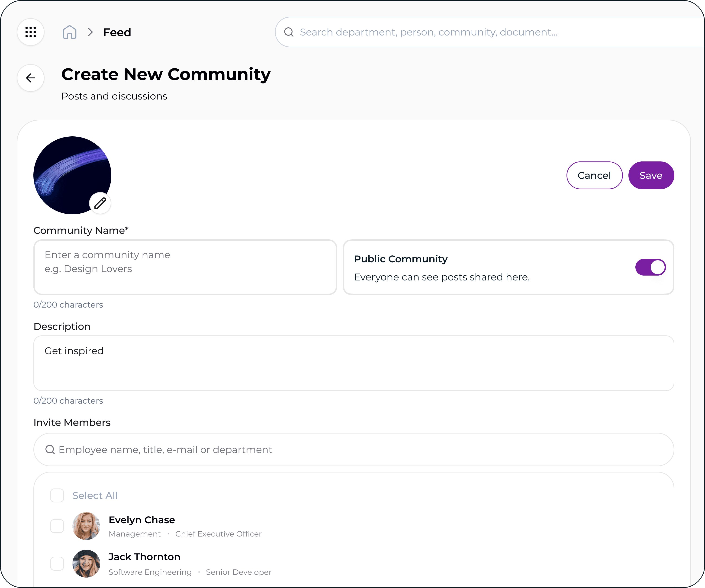Click the top search magnifier icon
The image size is (705, 588).
click(x=289, y=32)
